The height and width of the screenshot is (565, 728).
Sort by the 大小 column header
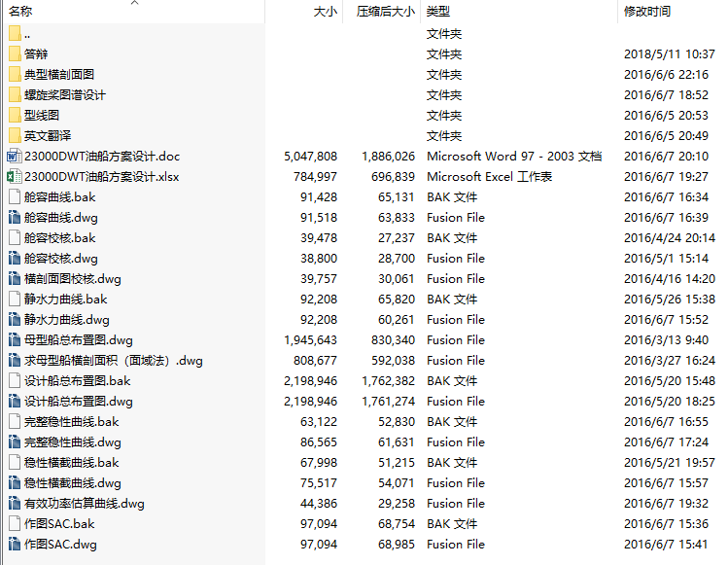[304, 11]
